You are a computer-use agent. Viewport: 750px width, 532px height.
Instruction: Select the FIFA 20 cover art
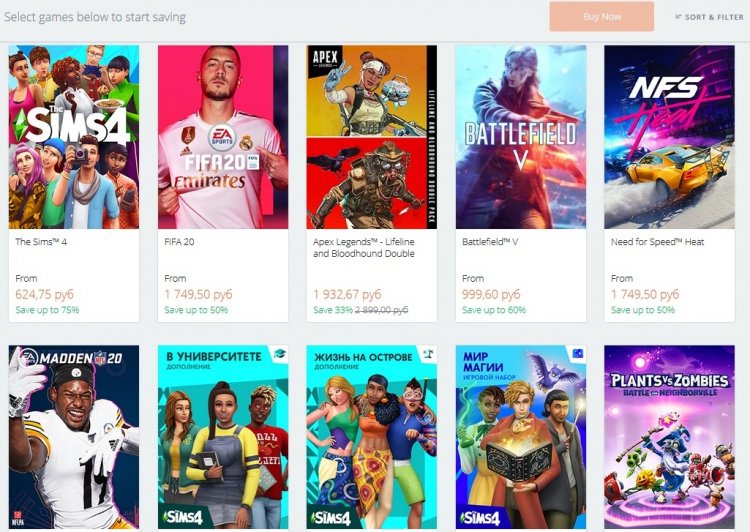[223, 137]
